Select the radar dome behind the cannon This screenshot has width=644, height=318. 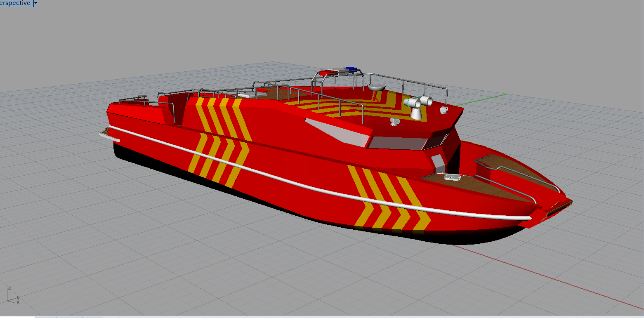(377, 87)
